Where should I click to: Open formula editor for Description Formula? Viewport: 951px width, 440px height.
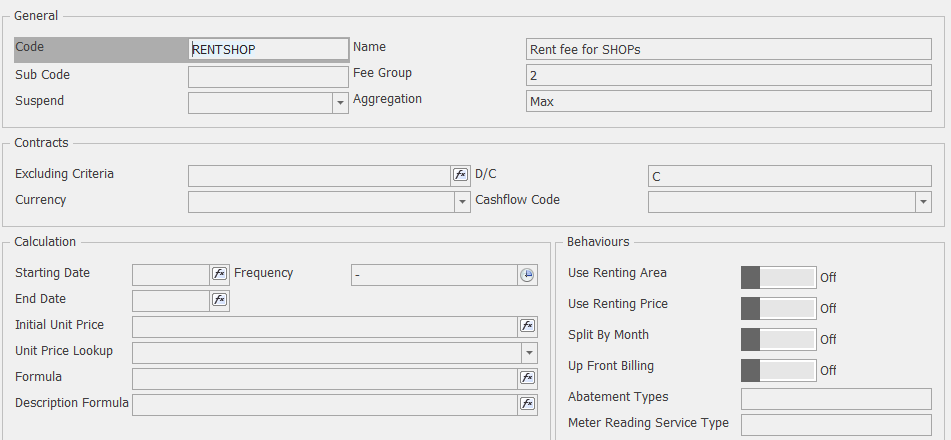(527, 405)
